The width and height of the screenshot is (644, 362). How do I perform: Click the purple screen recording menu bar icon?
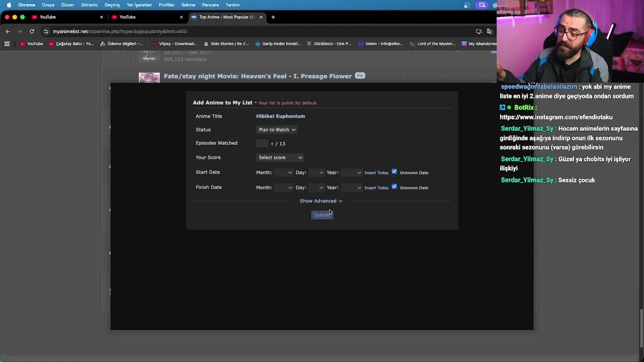pyautogui.click(x=482, y=5)
